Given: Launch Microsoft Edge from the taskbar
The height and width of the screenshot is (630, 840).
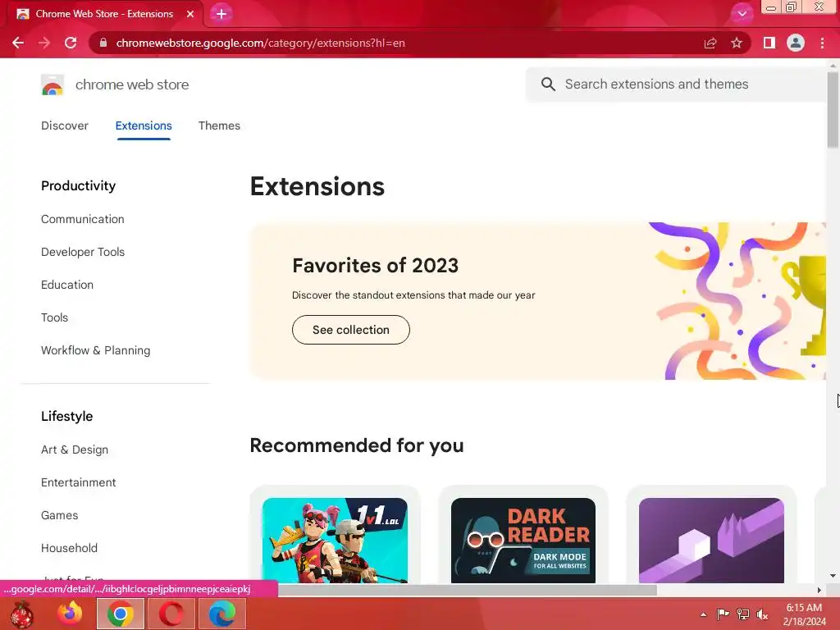Looking at the screenshot, I should [x=221, y=614].
